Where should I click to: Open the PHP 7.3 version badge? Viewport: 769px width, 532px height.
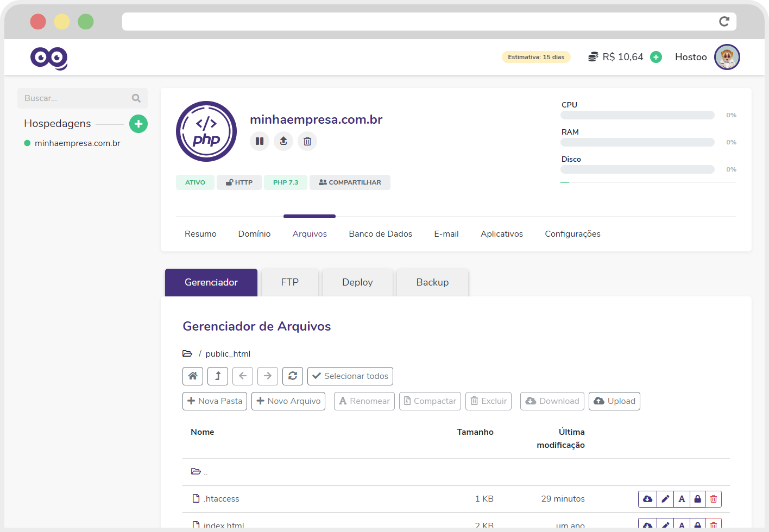(x=286, y=182)
